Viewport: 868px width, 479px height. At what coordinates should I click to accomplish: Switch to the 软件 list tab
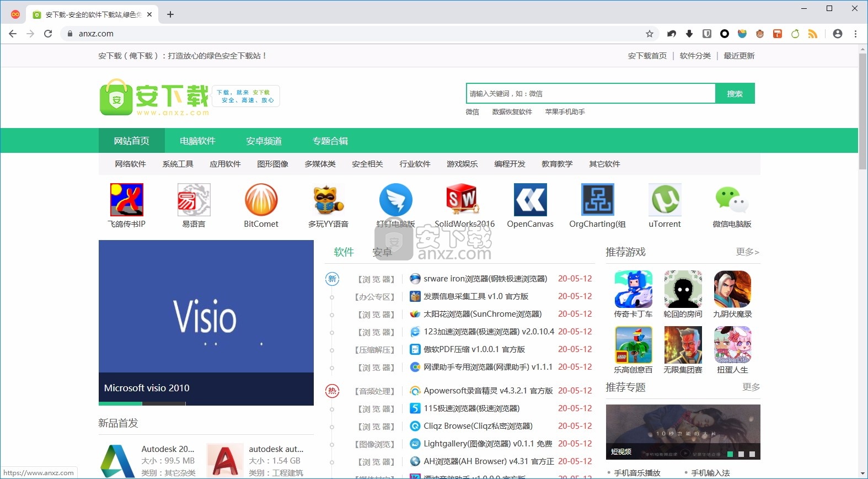(x=344, y=252)
